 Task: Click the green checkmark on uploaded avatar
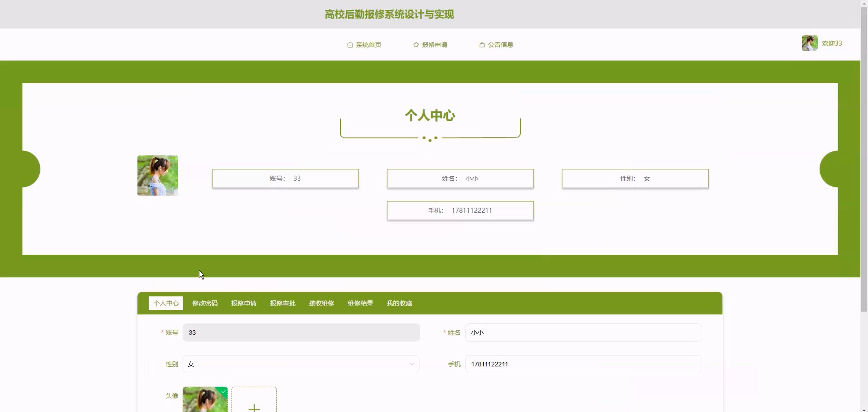pyautogui.click(x=224, y=391)
